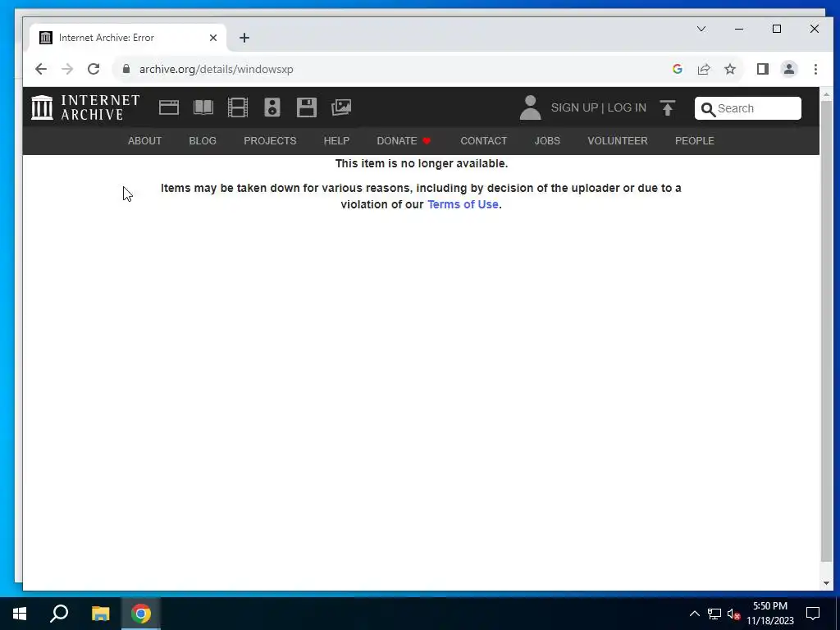Click the network tray icon
Image resolution: width=840 pixels, height=630 pixels.
point(714,614)
